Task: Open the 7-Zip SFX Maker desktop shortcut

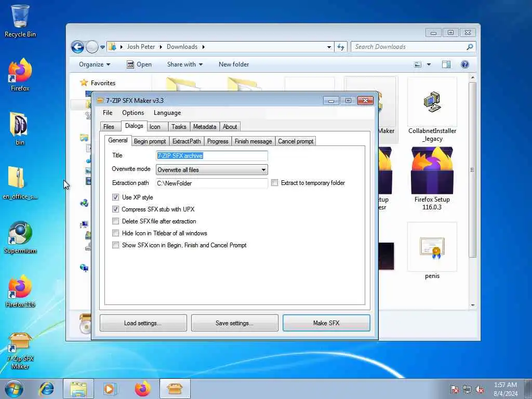Action: [x=20, y=351]
